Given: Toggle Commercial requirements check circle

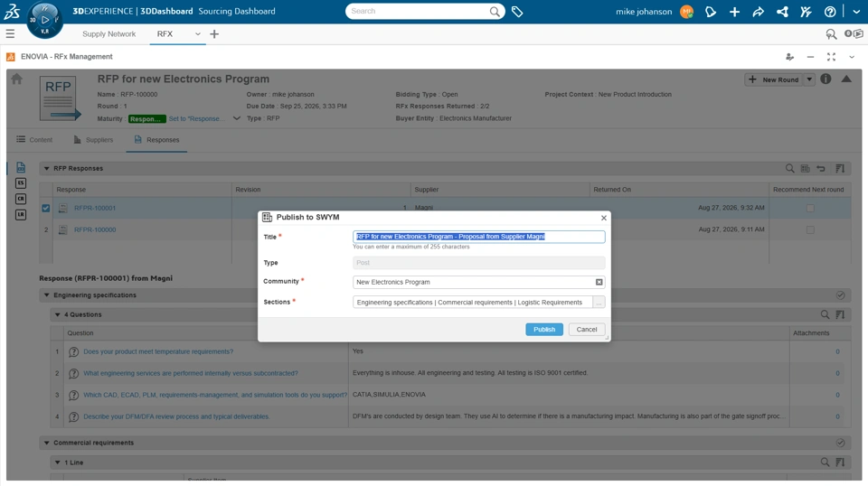Looking at the screenshot, I should pyautogui.click(x=840, y=443).
